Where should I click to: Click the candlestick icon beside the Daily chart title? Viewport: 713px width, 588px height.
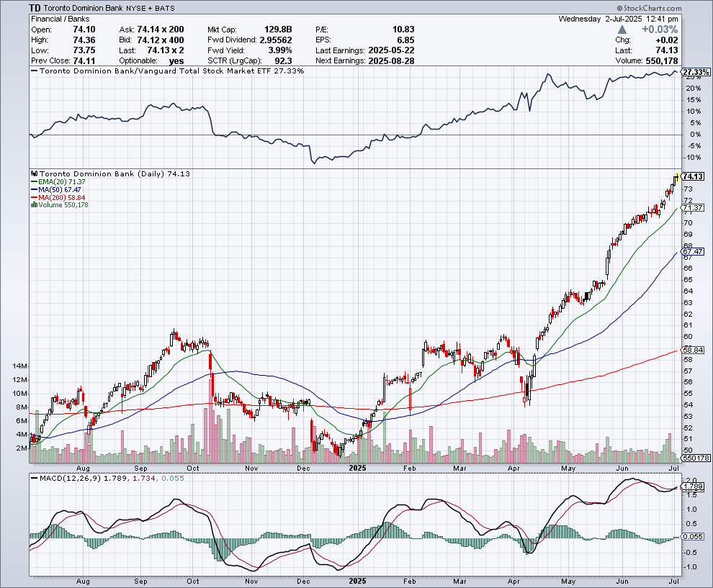tap(35, 173)
